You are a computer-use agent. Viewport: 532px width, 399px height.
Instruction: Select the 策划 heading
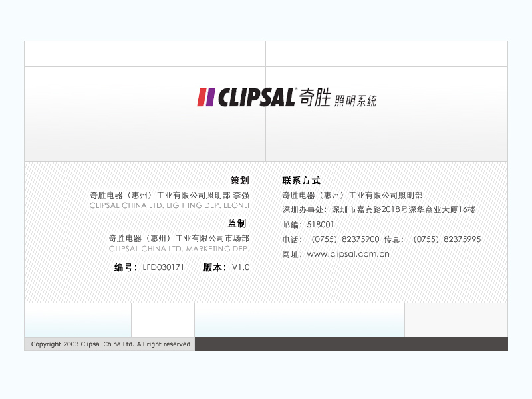point(240,180)
